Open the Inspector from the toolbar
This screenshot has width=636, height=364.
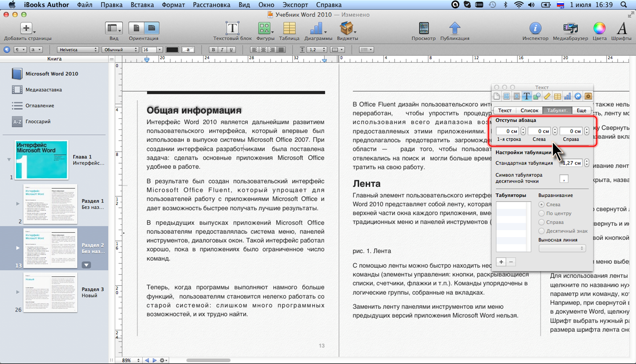[x=535, y=28]
